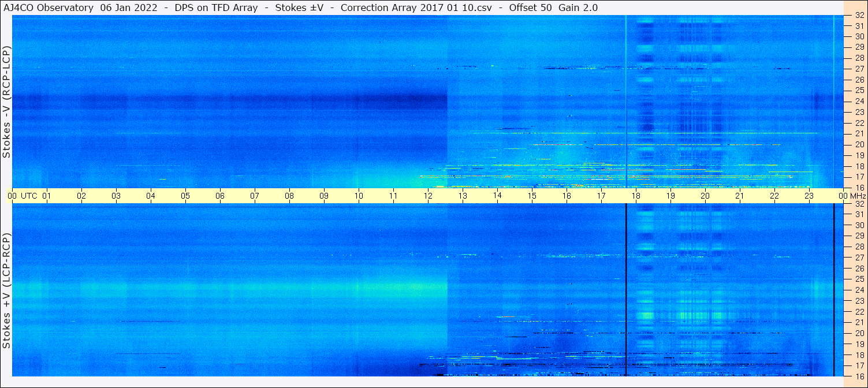The image size is (868, 388).
Task: Click the "Gain 2.0" value in header
Action: coord(578,8)
